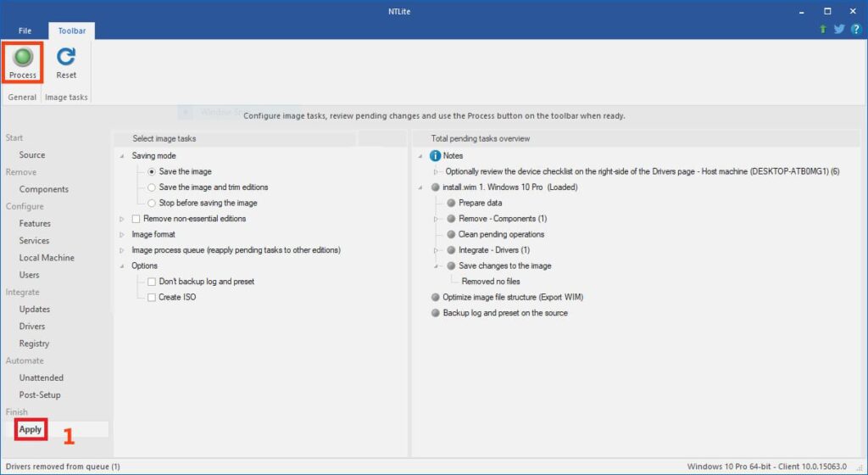This screenshot has height=475, width=868.
Task: Click the green Process button icon
Action: coord(23,57)
